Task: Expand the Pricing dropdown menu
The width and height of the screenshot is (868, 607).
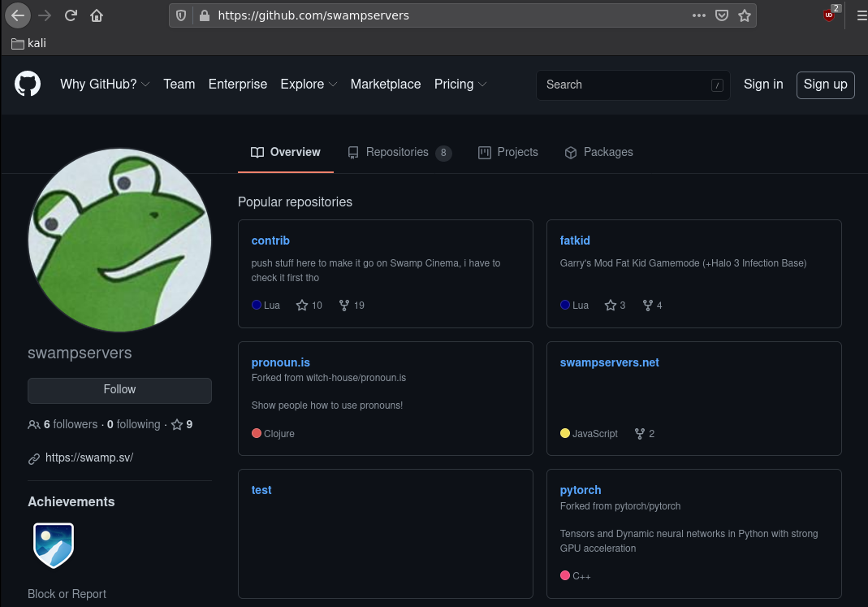Action: click(x=460, y=85)
